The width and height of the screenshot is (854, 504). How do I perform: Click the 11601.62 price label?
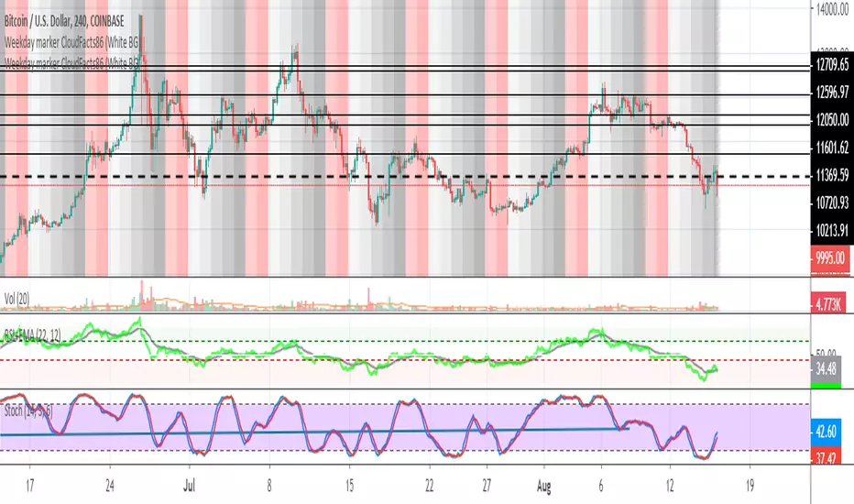pyautogui.click(x=832, y=148)
